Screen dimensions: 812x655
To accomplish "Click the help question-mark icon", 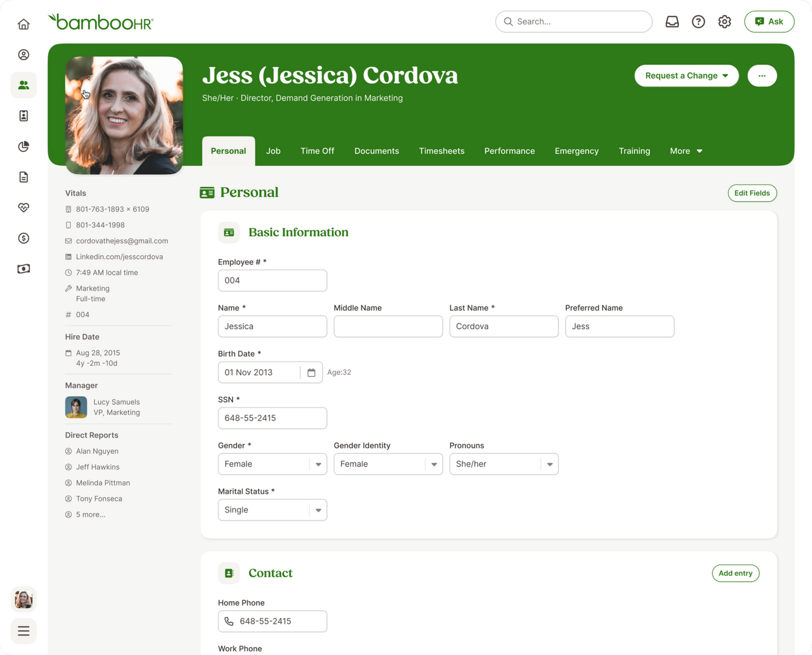I will pos(698,21).
